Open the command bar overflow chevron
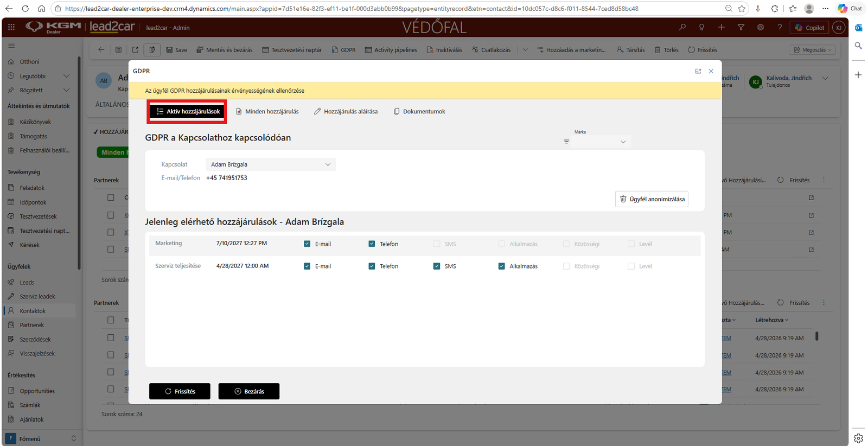This screenshot has height=446, width=868. tap(525, 49)
